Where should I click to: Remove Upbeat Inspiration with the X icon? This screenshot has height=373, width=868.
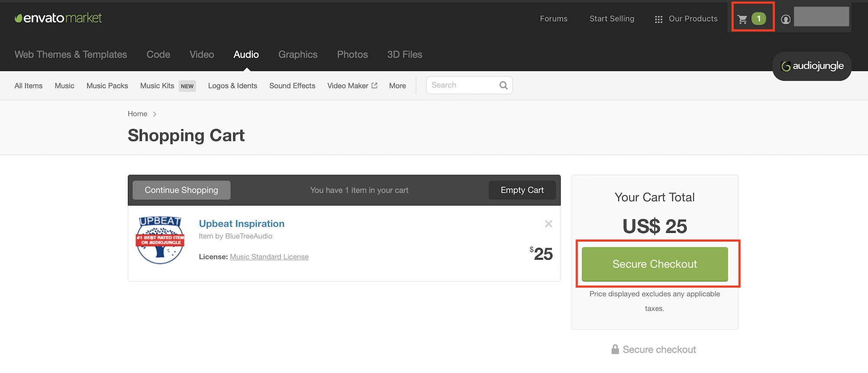coord(549,224)
